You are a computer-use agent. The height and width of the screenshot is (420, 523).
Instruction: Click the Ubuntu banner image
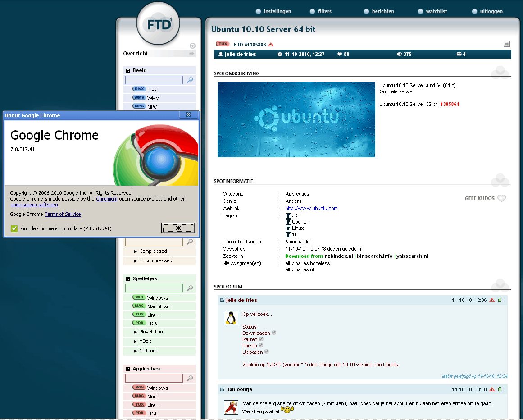[x=296, y=120]
